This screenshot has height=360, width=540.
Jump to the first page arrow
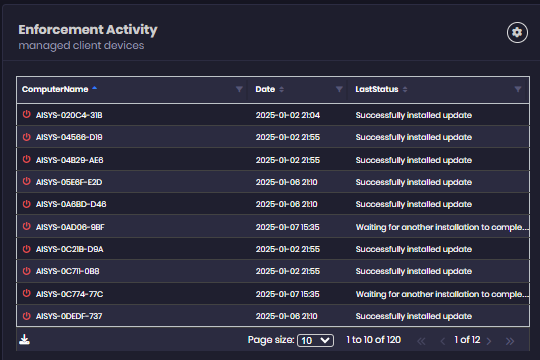pos(421,341)
